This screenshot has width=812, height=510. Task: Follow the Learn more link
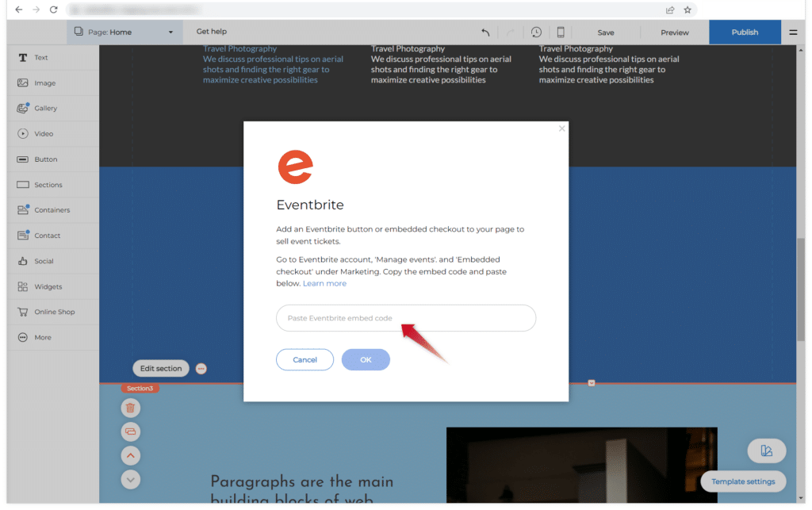click(x=324, y=283)
